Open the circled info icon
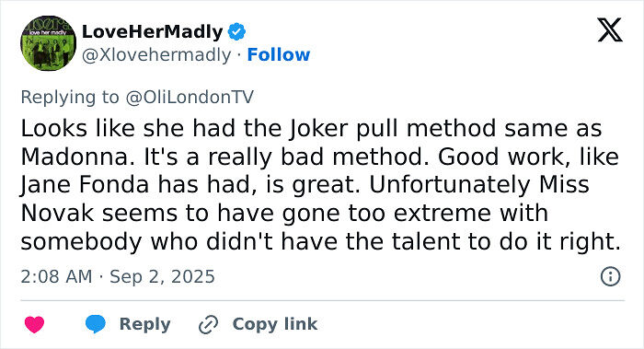The width and height of the screenshot is (644, 349). [610, 276]
